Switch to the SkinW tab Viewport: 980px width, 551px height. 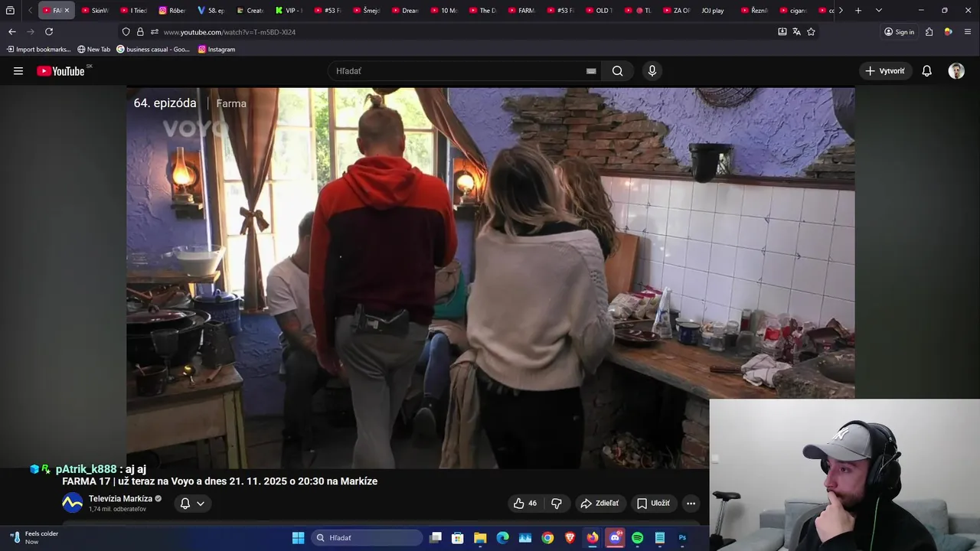point(95,11)
